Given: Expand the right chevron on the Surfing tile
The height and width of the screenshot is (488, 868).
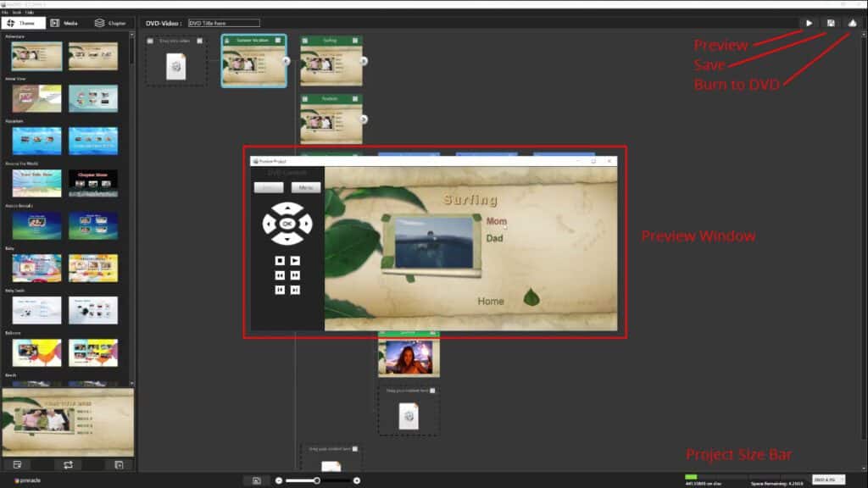Looking at the screenshot, I should 363,61.
